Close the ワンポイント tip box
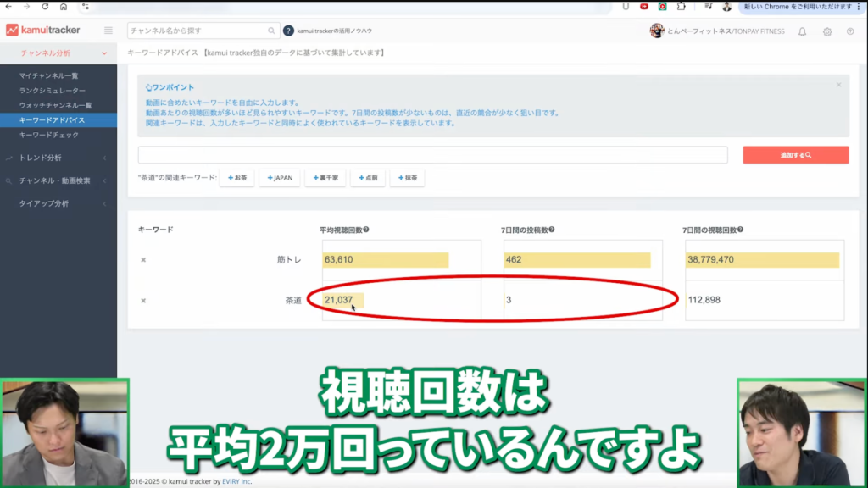This screenshot has height=488, width=868. 838,85
